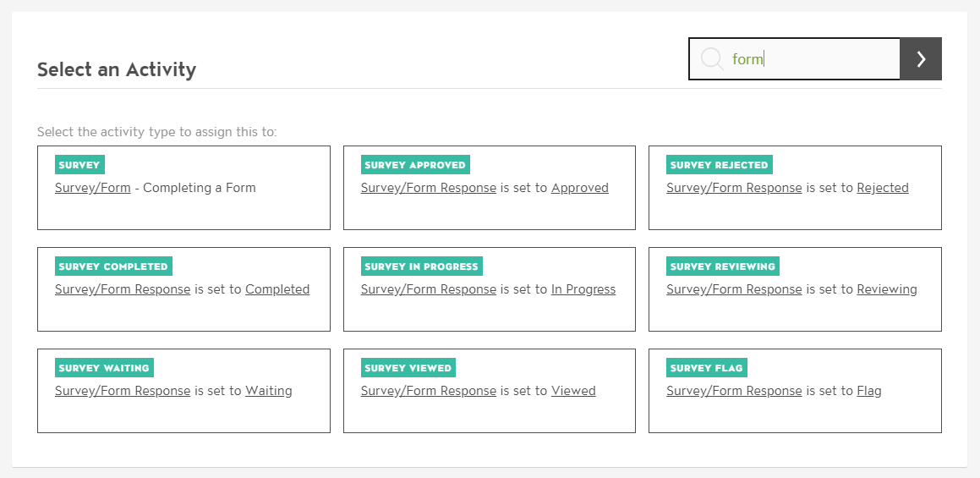Click the Completed status link
This screenshot has width=980, height=478.
tap(277, 289)
